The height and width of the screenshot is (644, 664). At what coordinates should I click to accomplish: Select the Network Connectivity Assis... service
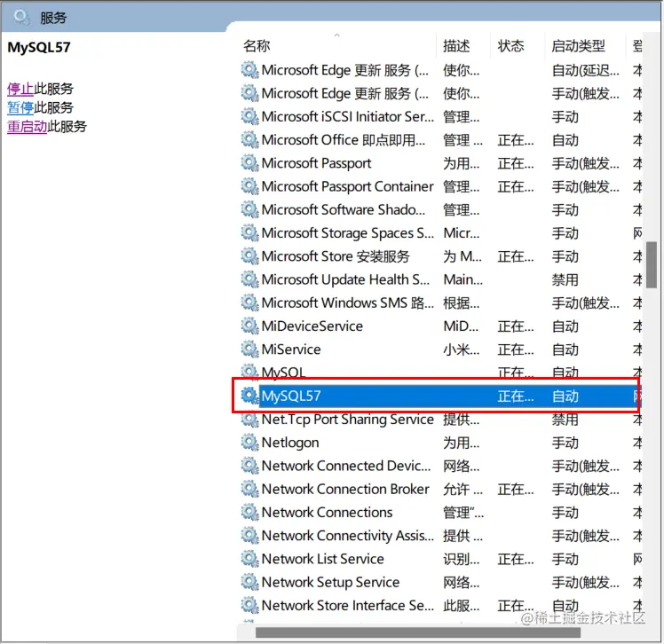(348, 536)
